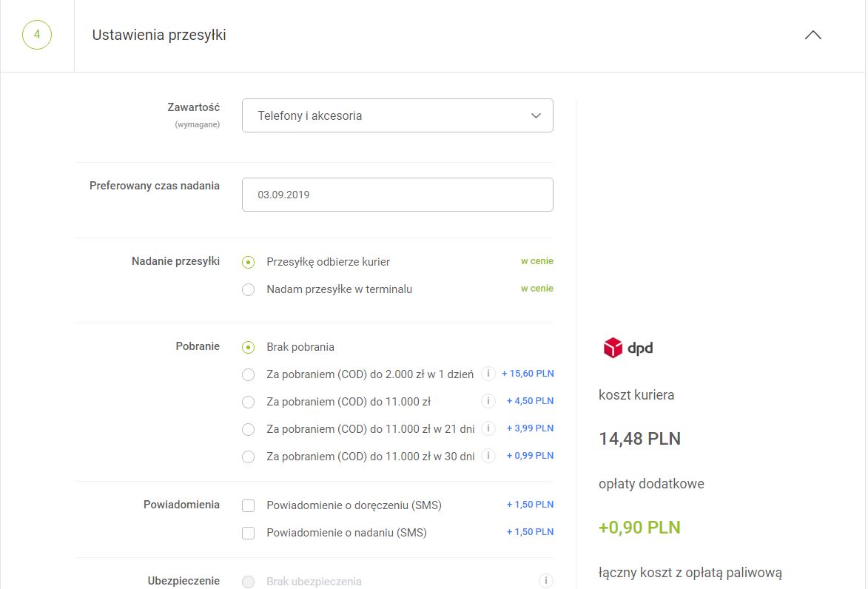Click the step 4 circle icon
The height and width of the screenshot is (589, 868).
37,35
